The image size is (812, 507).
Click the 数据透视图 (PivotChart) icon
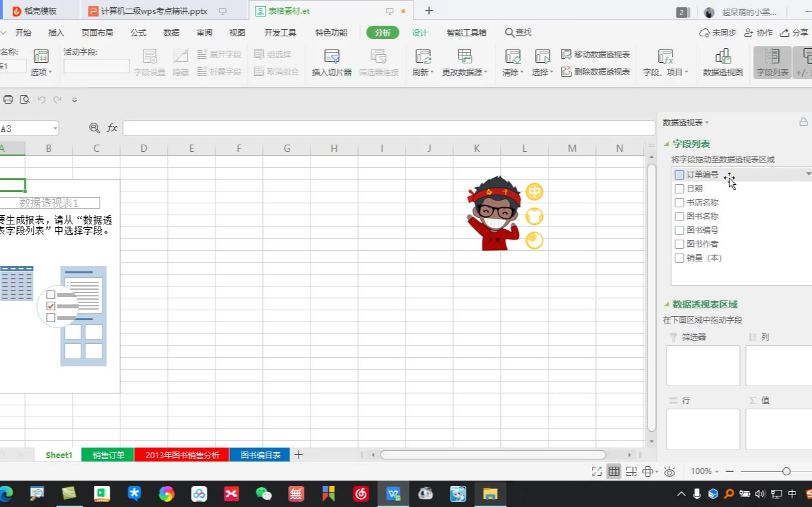pos(723,57)
